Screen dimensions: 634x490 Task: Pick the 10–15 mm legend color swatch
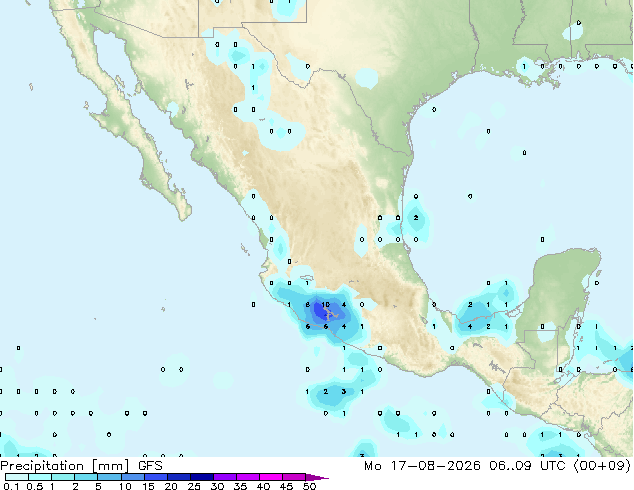coord(132,477)
